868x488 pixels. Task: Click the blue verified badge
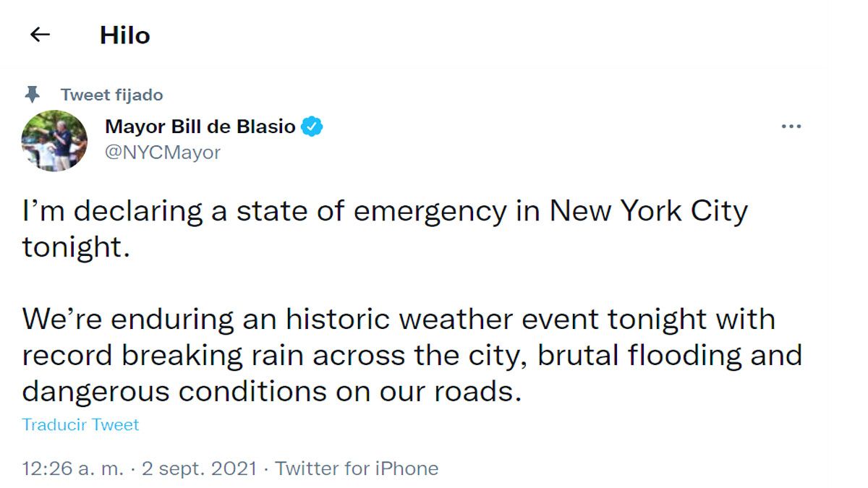[312, 127]
